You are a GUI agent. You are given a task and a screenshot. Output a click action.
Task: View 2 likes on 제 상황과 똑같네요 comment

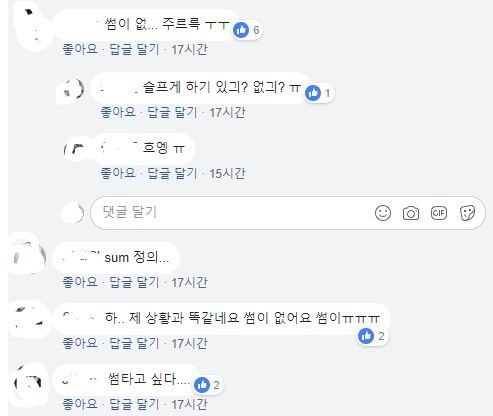click(x=372, y=336)
